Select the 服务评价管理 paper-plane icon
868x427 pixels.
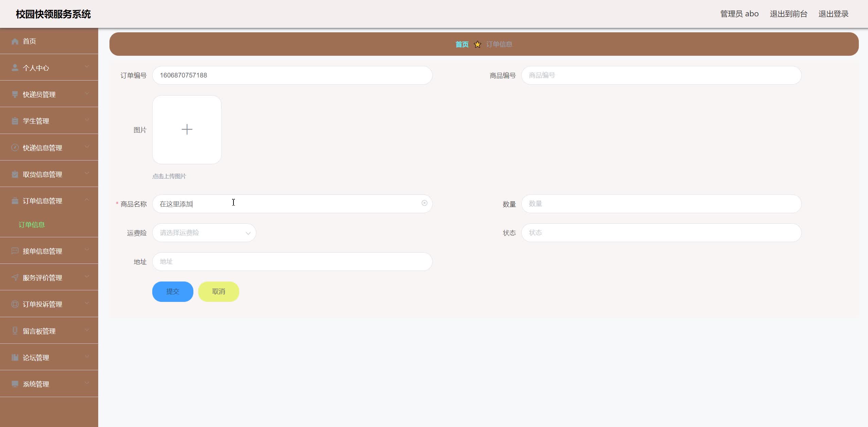tap(15, 277)
